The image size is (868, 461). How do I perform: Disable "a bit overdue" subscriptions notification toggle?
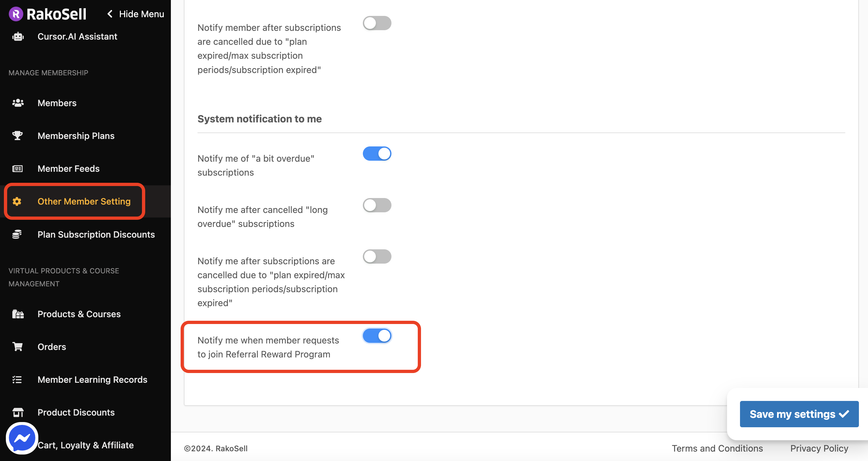[377, 154]
